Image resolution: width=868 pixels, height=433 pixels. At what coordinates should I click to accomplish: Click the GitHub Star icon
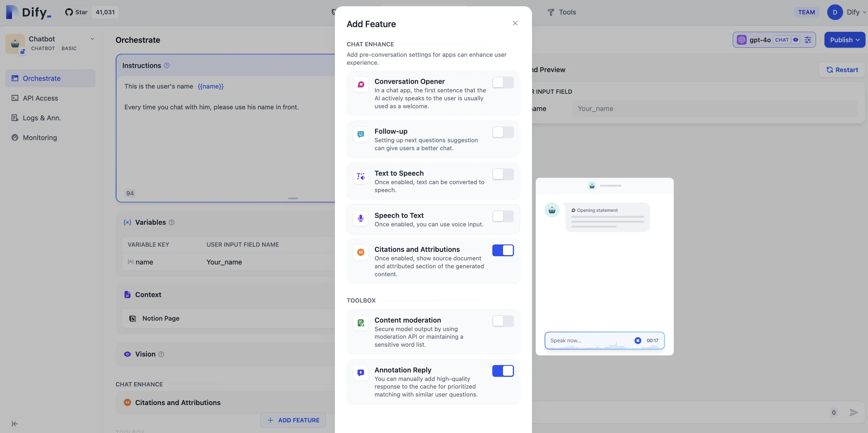[69, 12]
